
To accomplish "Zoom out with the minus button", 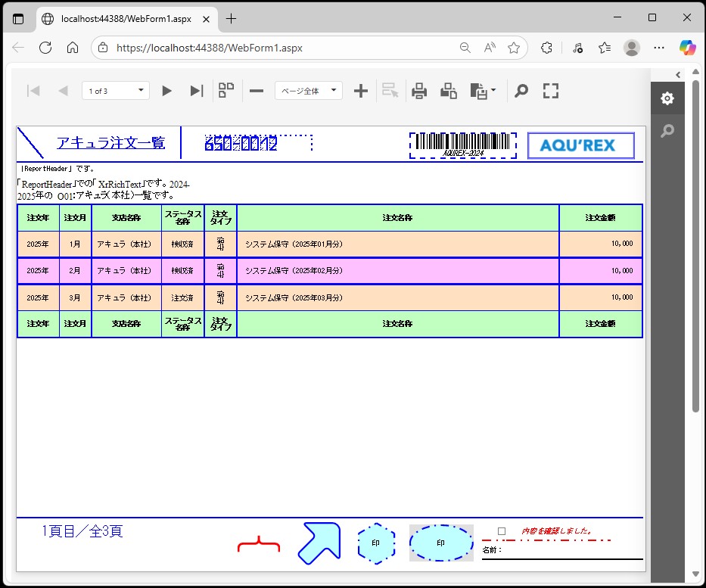I will (x=257, y=91).
